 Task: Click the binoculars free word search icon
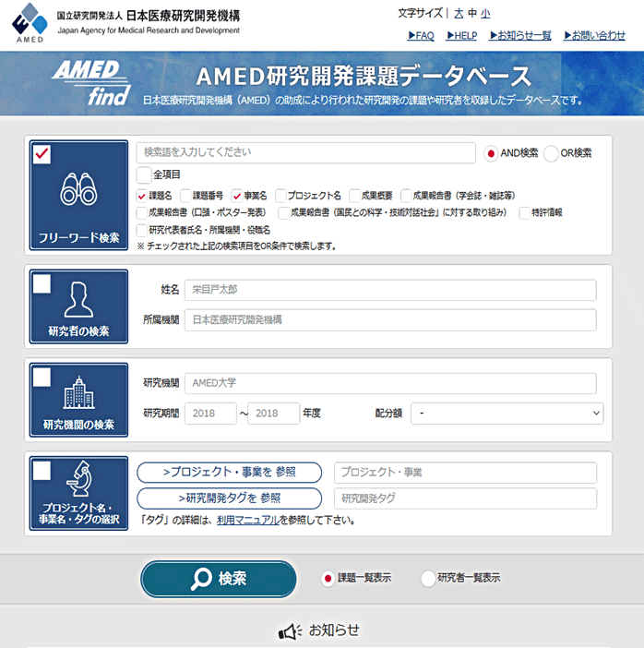click(x=79, y=189)
